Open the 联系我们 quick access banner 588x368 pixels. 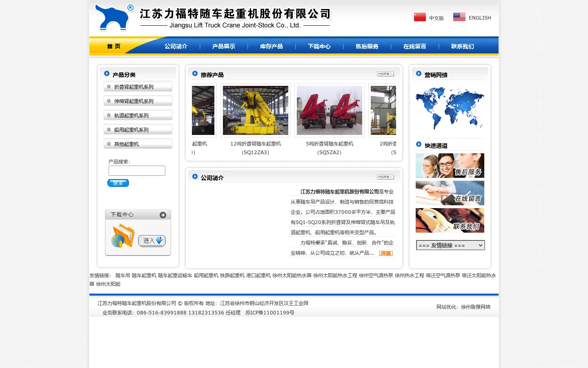tap(450, 220)
